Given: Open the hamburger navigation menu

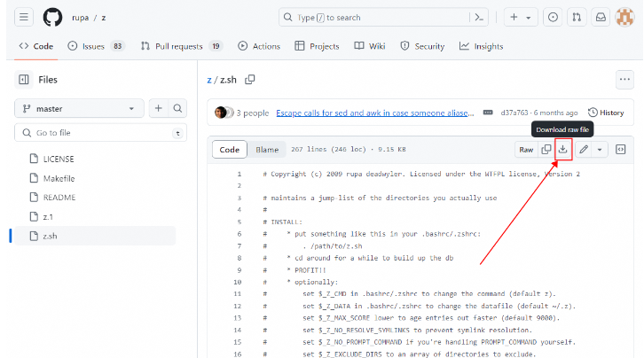Looking at the screenshot, I should 24,17.
